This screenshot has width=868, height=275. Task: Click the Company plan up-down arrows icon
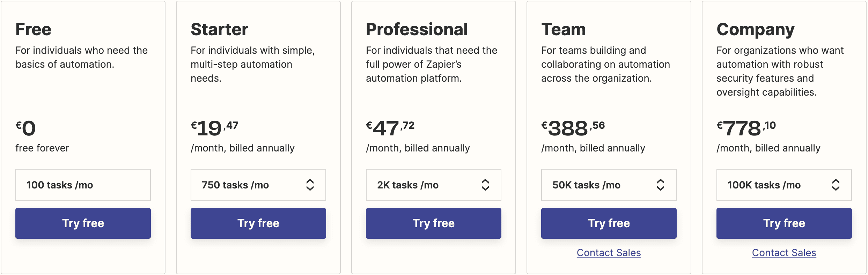click(x=836, y=185)
